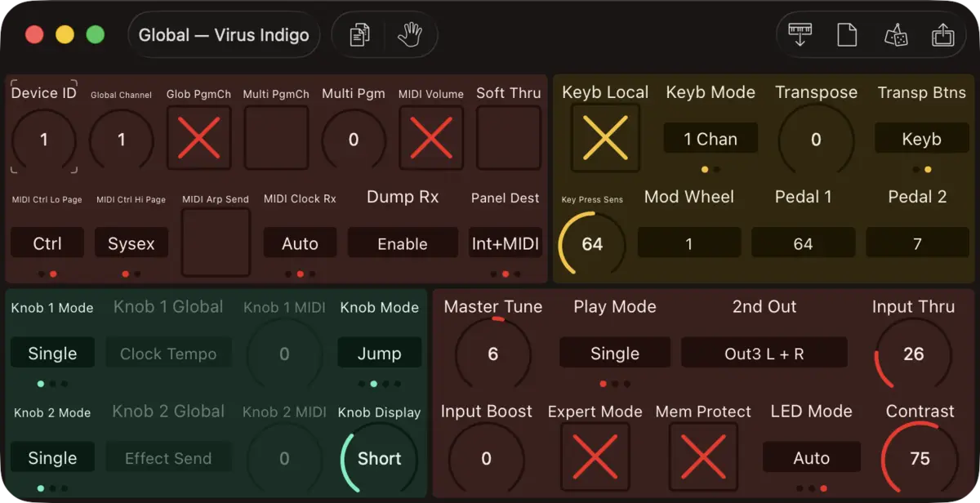Screen dimensions: 980x503
Task: Click the Knob 2 Global Effect Send selector
Action: coord(168,457)
